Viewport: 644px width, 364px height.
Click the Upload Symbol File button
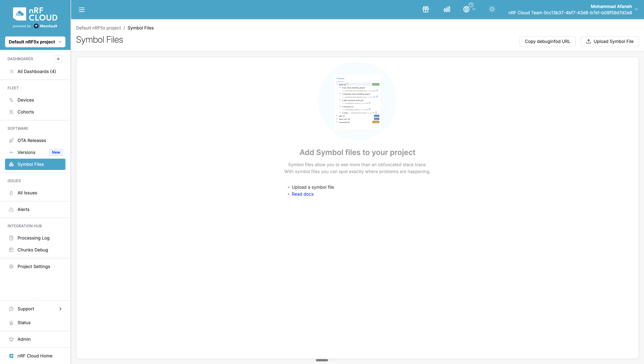610,42
